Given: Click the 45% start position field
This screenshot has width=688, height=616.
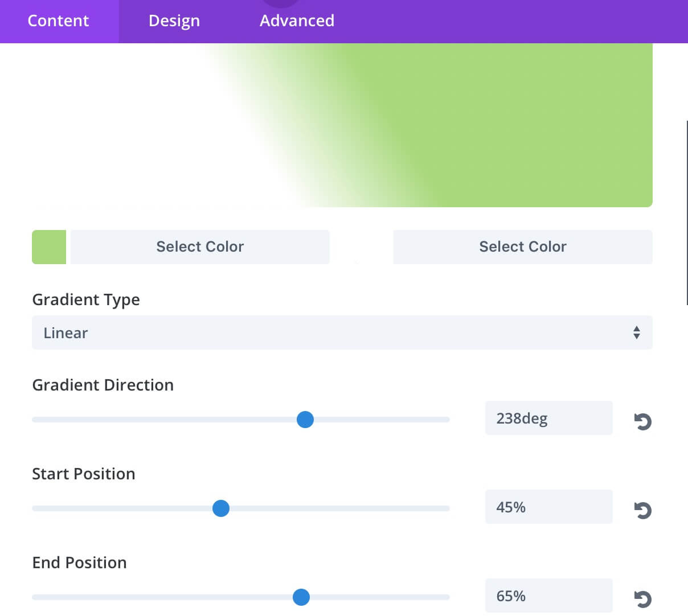Looking at the screenshot, I should point(549,507).
